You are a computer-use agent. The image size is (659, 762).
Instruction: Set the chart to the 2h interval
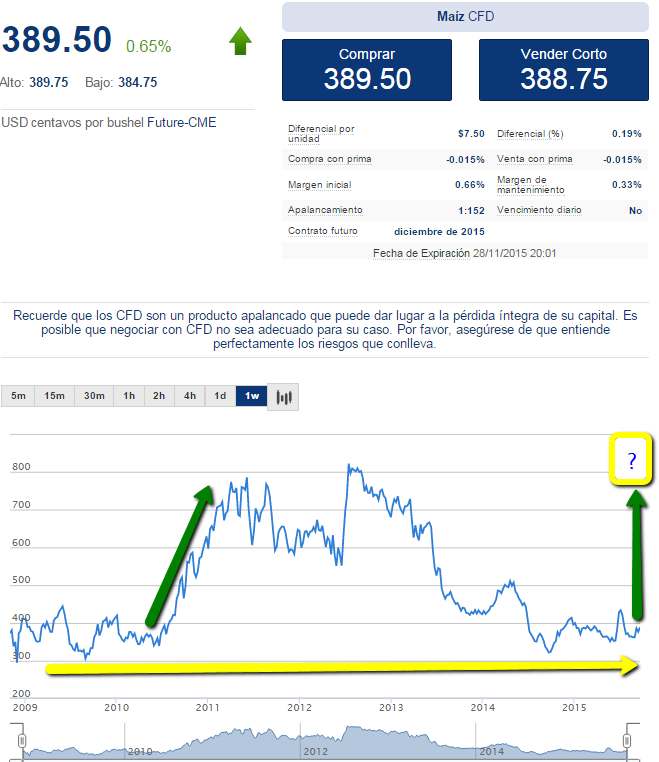(159, 397)
